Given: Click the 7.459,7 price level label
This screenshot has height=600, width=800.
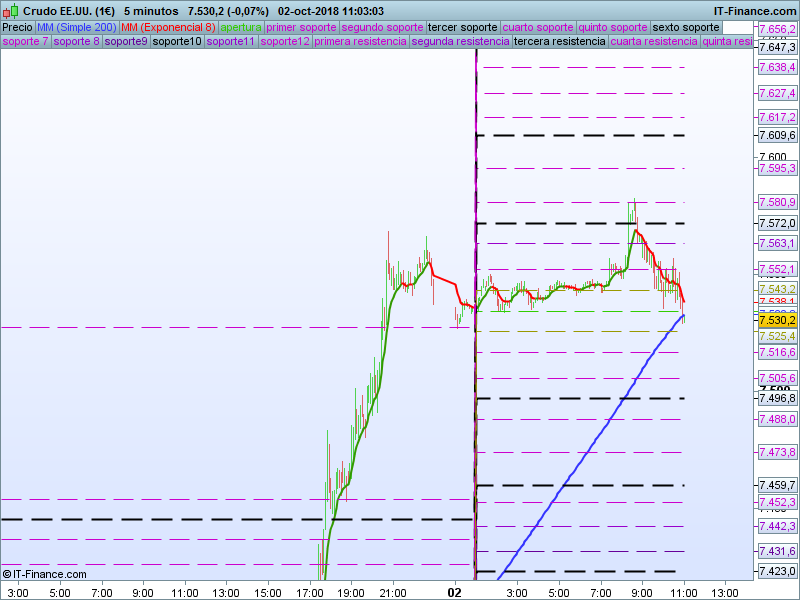Looking at the screenshot, I should (x=777, y=486).
